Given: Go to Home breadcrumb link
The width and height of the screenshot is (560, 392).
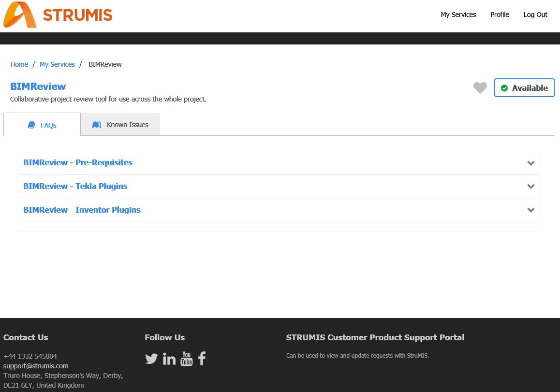Looking at the screenshot, I should click(19, 64).
